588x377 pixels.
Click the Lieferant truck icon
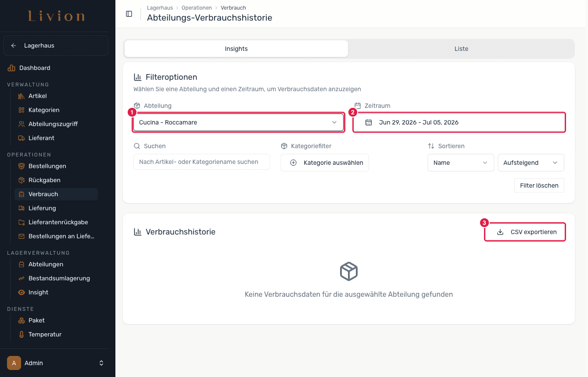click(21, 138)
